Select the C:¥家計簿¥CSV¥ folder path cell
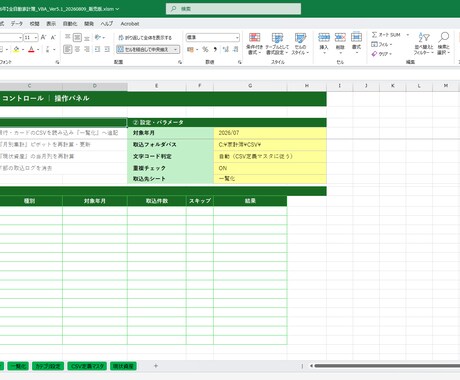Viewport: 460px width, 380px height. [x=270, y=145]
